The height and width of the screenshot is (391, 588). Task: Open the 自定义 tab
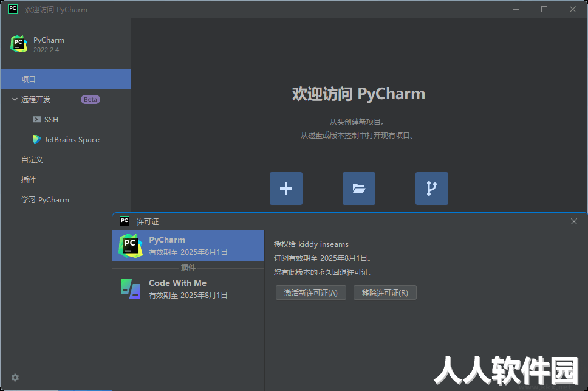point(32,159)
